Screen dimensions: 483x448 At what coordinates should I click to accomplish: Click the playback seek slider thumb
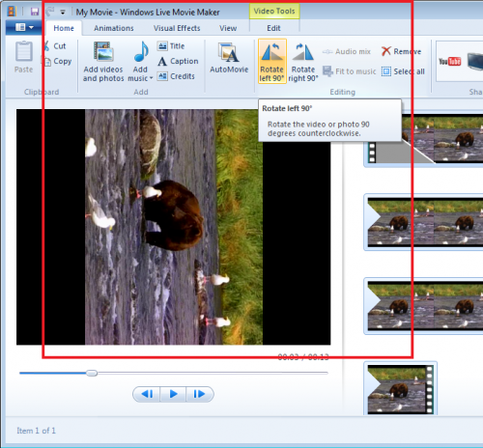click(92, 373)
